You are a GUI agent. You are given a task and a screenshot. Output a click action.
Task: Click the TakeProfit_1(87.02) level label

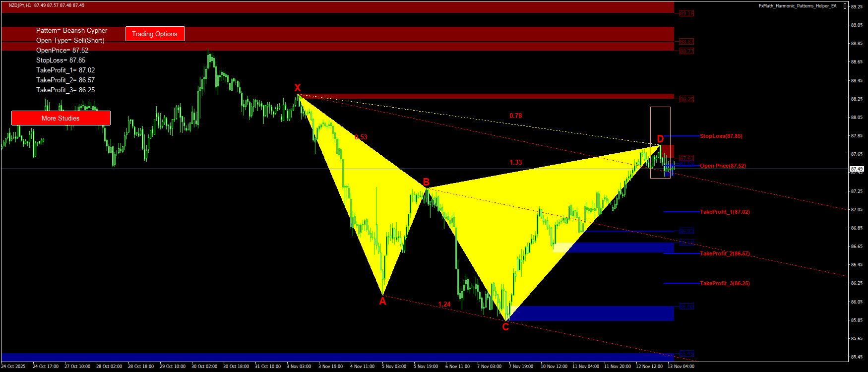725,212
